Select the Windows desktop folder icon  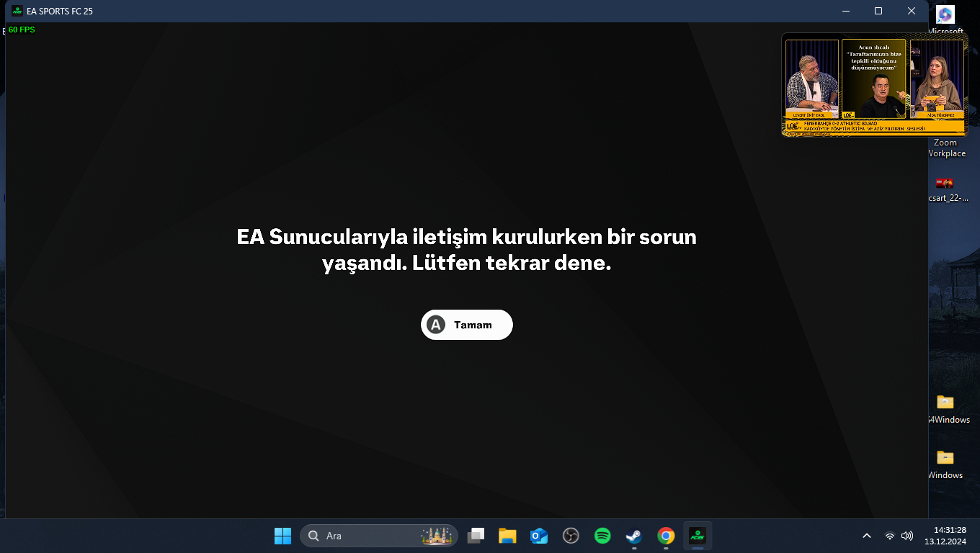(x=945, y=457)
